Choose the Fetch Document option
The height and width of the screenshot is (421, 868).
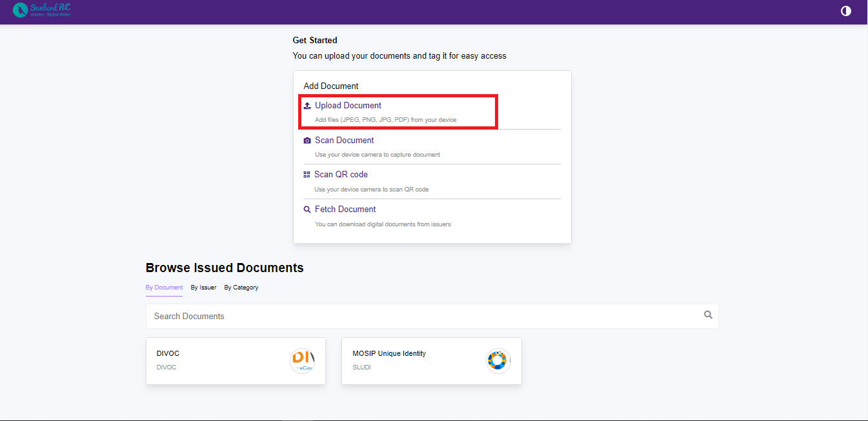pos(345,210)
